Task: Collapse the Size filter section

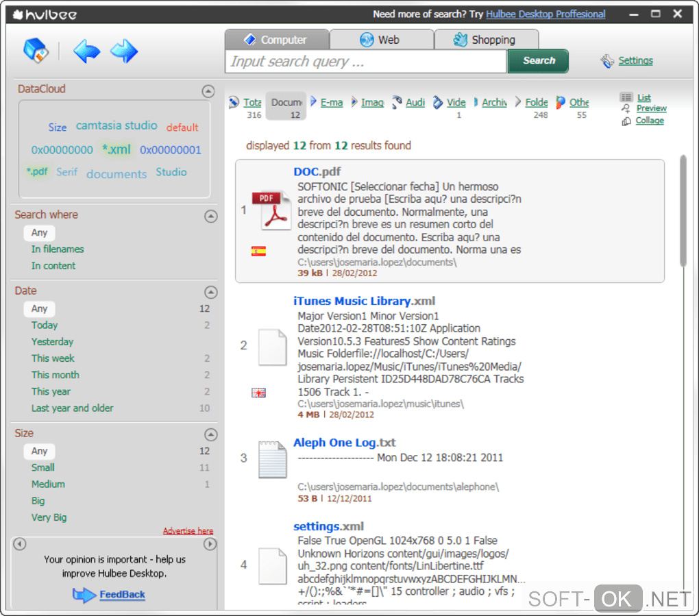Action: click(x=211, y=434)
